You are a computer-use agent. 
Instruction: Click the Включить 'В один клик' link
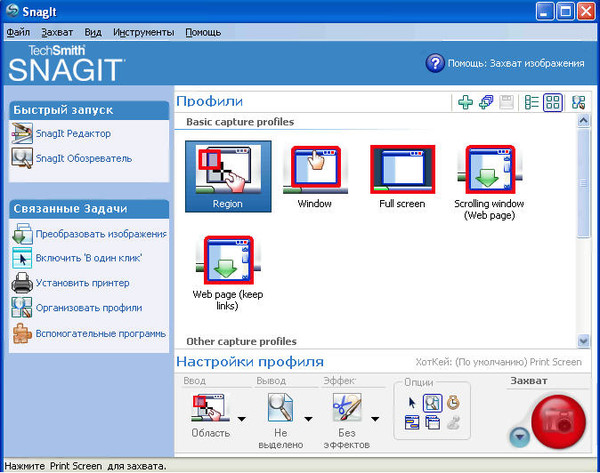(89, 258)
